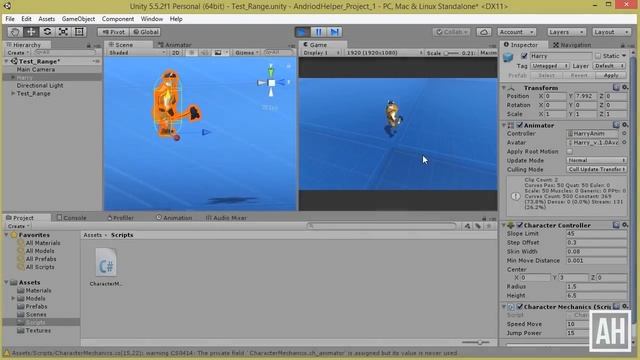Viewport: 640px width, 360px height.
Task: Switch to the Console tab
Action: tap(72, 218)
